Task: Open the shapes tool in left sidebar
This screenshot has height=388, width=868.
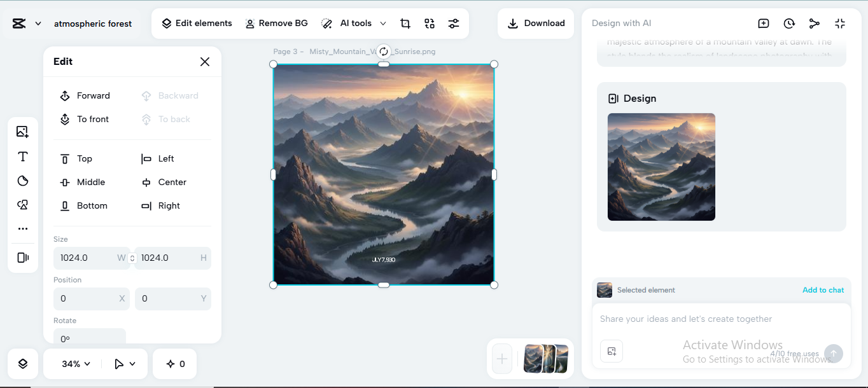Action: [23, 205]
